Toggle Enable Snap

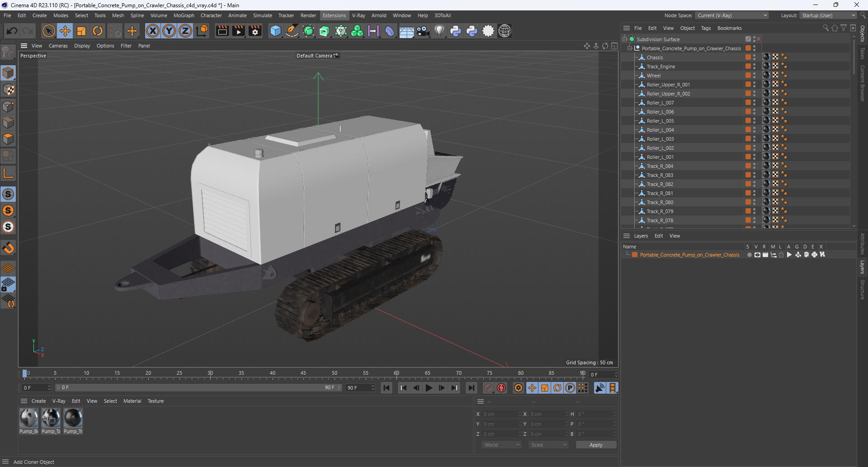pos(8,194)
